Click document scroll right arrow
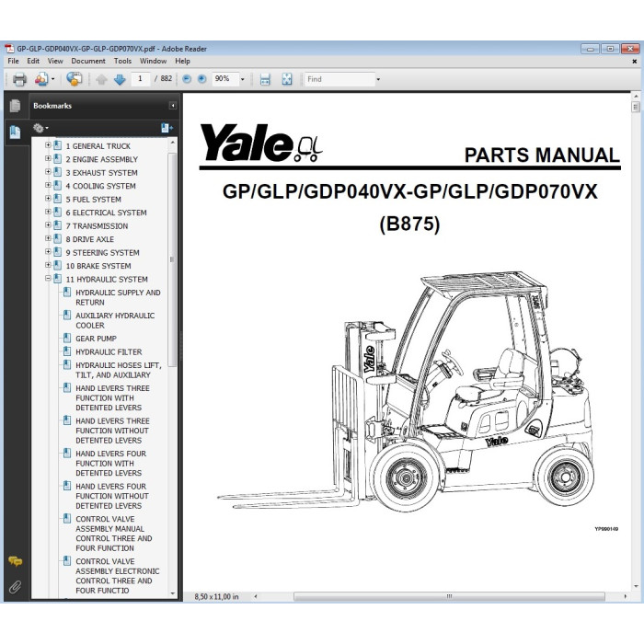644x644 pixels. click(x=626, y=596)
